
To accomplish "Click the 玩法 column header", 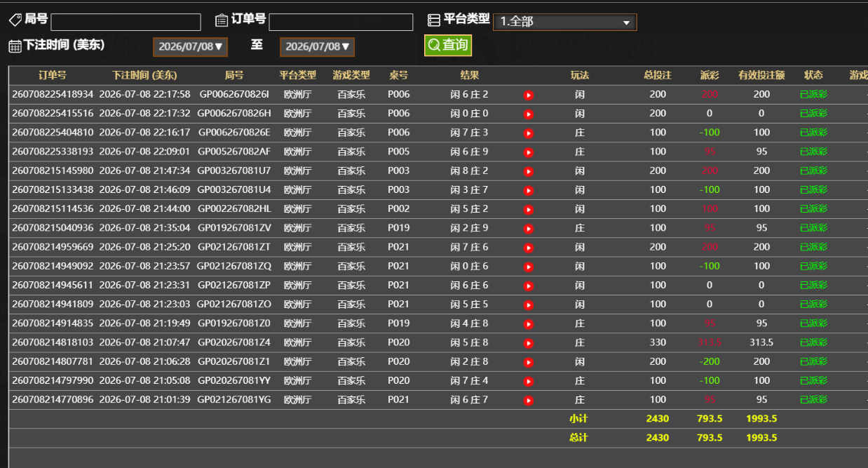I will point(580,75).
